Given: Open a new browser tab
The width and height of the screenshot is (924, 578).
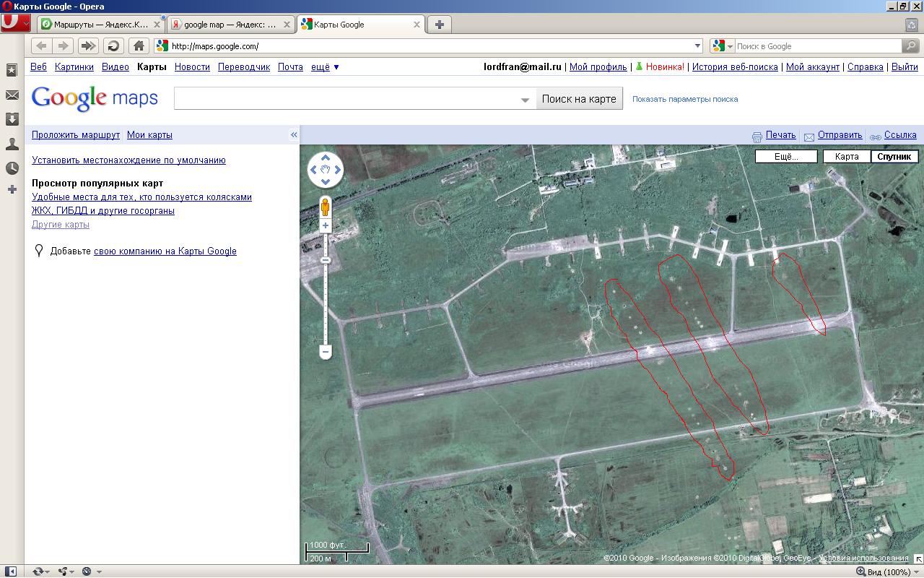Looking at the screenshot, I should pyautogui.click(x=439, y=25).
